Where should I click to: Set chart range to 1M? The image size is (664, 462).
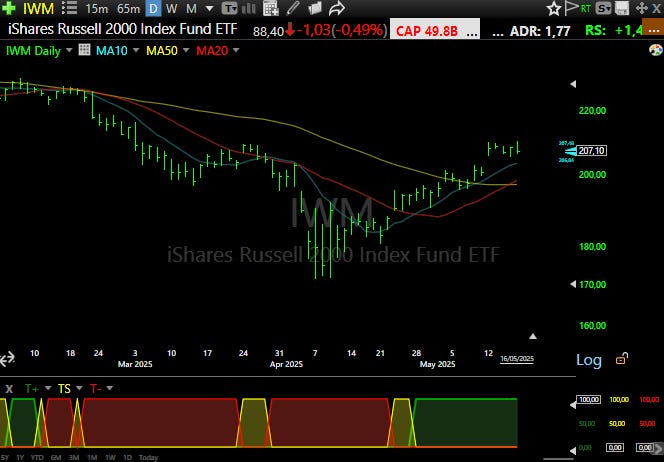[x=92, y=457]
